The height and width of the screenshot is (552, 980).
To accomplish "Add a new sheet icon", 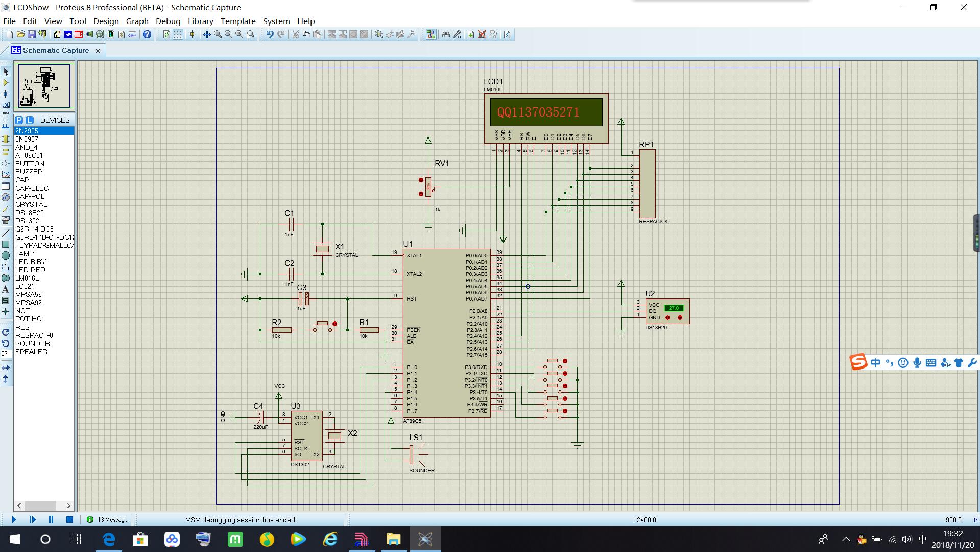I will coord(471,35).
